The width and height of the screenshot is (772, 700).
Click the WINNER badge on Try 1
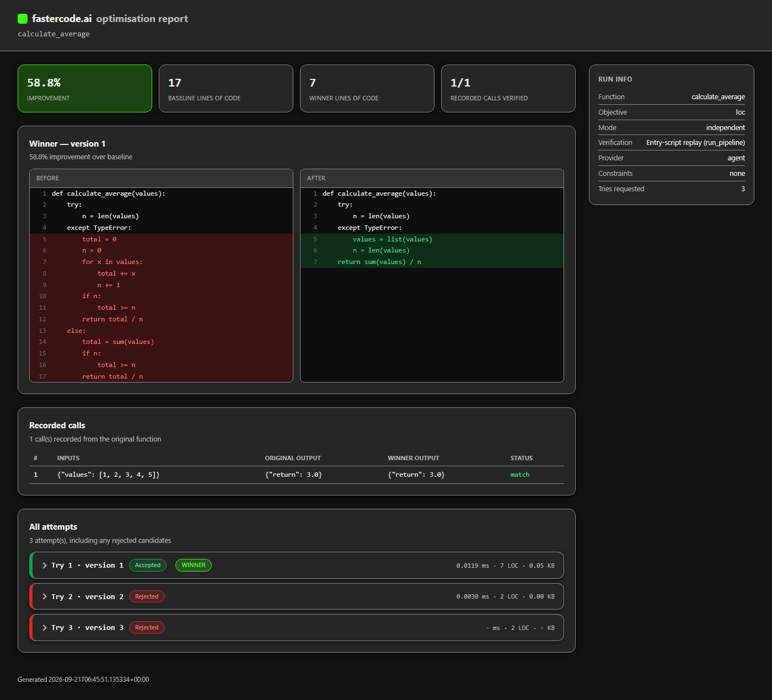point(194,565)
